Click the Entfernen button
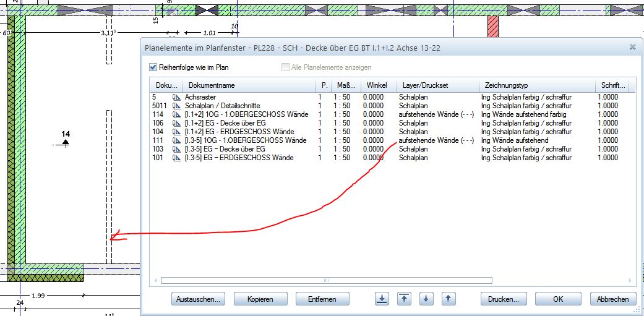The image size is (644, 316). click(322, 299)
